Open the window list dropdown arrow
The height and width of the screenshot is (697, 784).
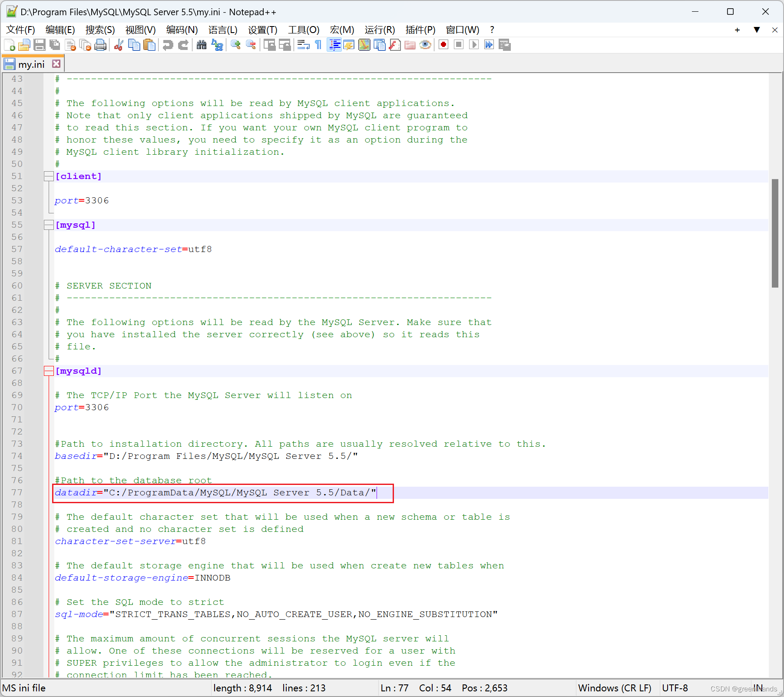click(x=757, y=30)
